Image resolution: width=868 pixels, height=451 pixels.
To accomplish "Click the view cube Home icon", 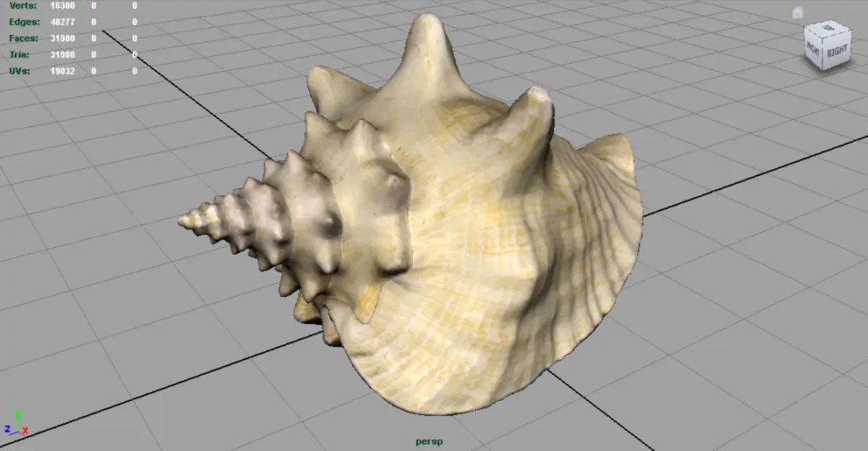I will click(x=797, y=12).
